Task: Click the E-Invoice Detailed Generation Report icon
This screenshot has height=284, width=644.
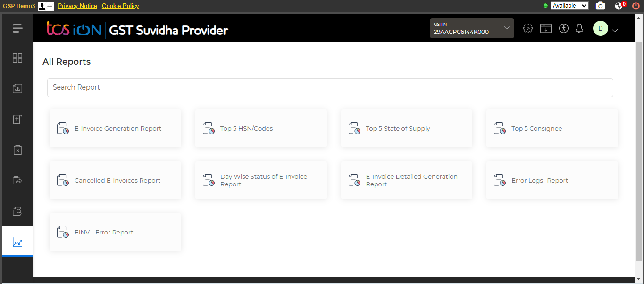Action: 354,180
